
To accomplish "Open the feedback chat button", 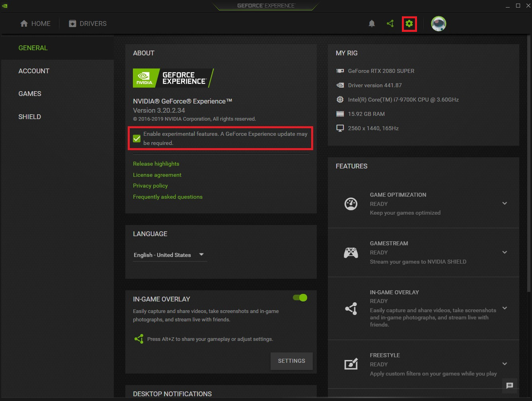I will [510, 385].
